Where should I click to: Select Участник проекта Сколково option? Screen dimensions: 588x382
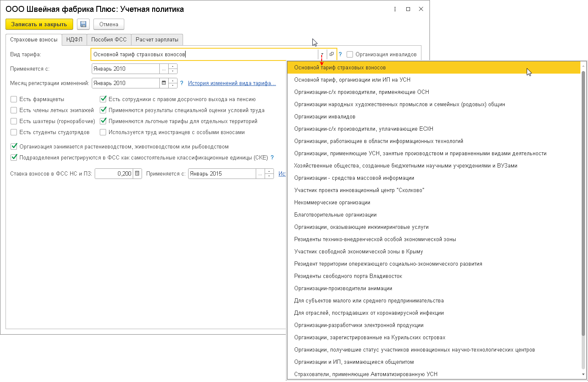[x=434, y=190]
